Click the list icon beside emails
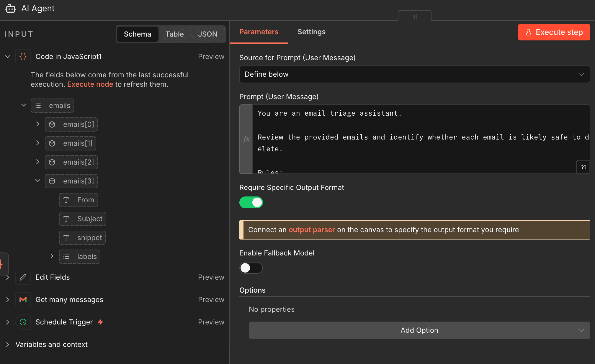Image resolution: width=595 pixels, height=364 pixels. (x=38, y=105)
